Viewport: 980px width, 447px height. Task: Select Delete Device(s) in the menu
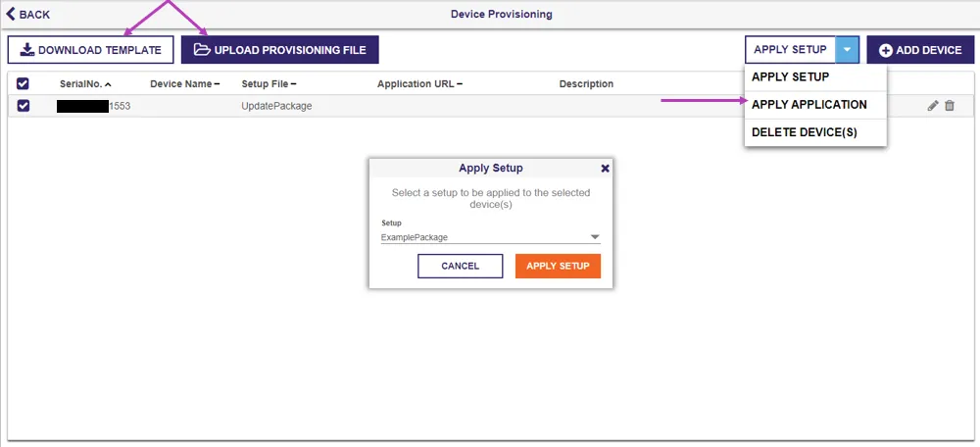click(x=815, y=132)
